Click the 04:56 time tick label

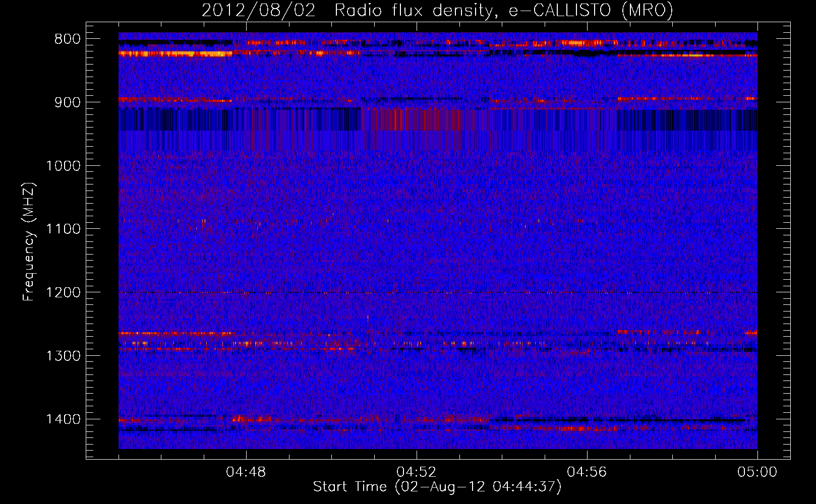tap(587, 472)
